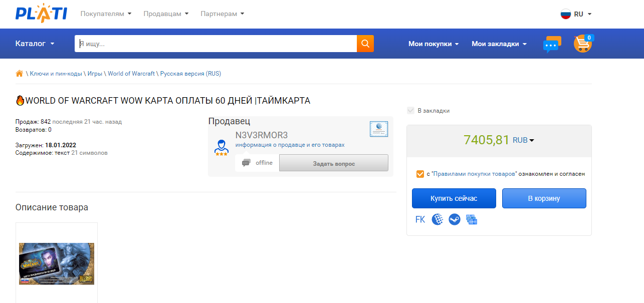Open the RUB currency dropdown
This screenshot has width=644, height=303.
click(524, 140)
